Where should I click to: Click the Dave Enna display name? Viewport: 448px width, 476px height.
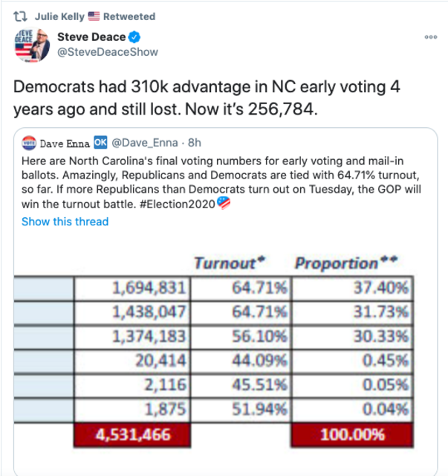pyautogui.click(x=65, y=144)
